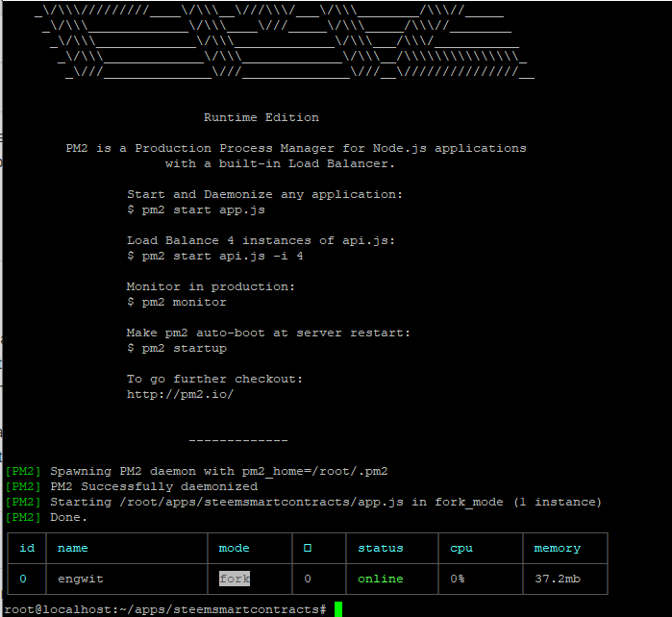This screenshot has height=617, width=672.
Task: Click 'PM2 Successfully daemonized' log line
Action: click(x=132, y=486)
